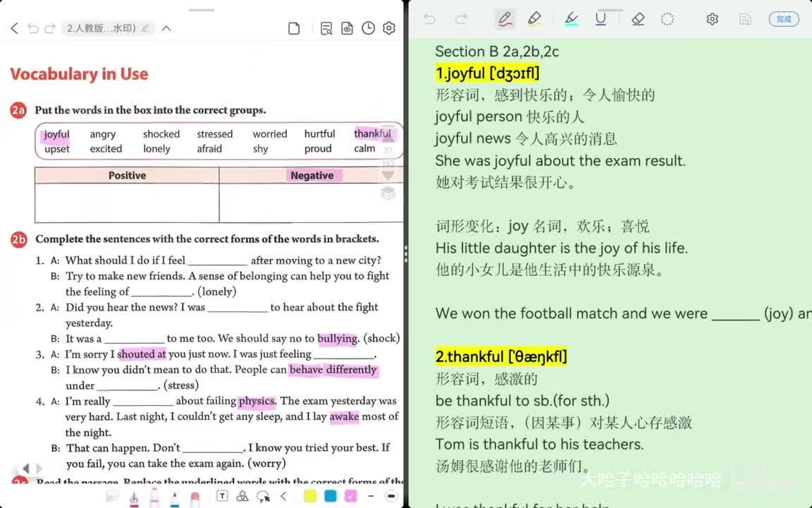The image size is (812, 508).
Task: Open the history clock icon
Action: (368, 28)
